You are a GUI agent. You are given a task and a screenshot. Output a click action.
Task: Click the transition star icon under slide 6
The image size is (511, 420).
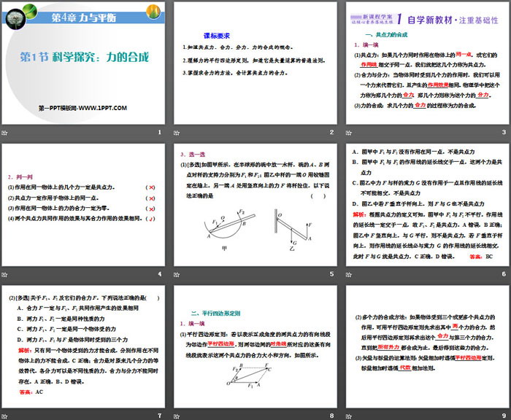(x=347, y=274)
